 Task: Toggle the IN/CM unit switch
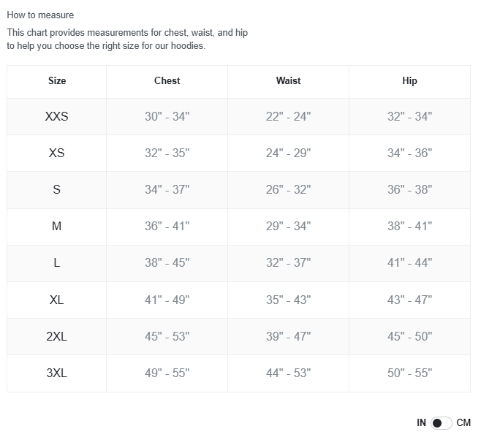[441, 423]
